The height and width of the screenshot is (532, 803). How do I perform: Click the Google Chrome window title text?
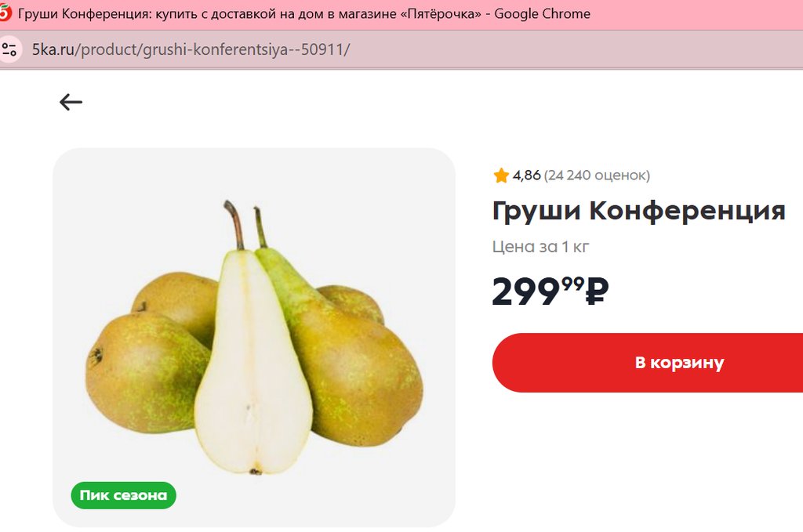point(542,14)
